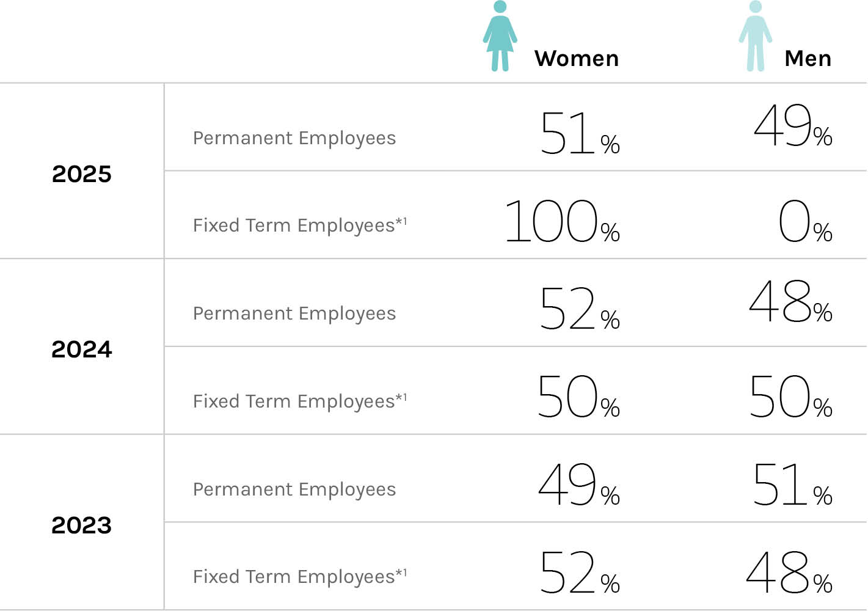The image size is (868, 611).
Task: Select 2025 Permanent Employees row label
Action: (294, 138)
